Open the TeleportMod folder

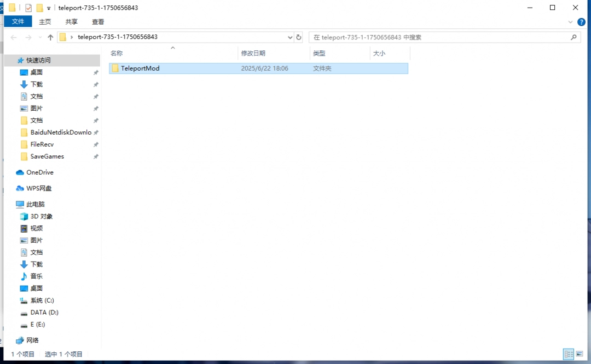(x=140, y=68)
